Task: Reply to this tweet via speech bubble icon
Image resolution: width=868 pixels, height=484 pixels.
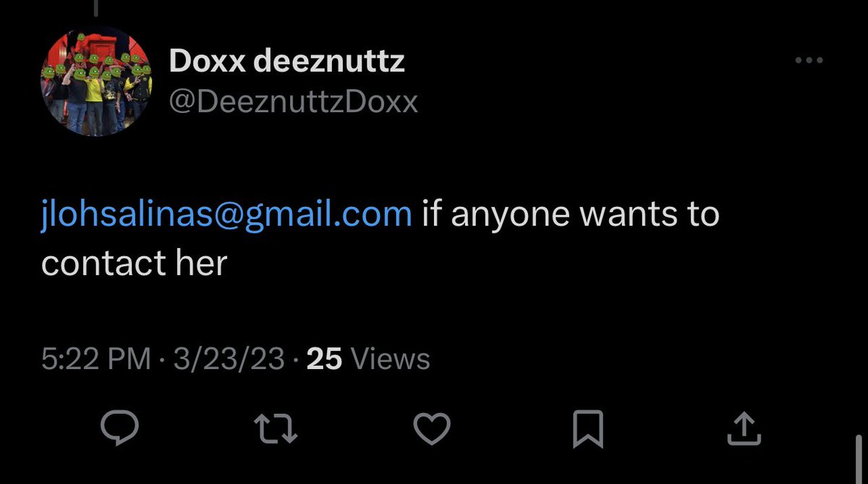Action: pos(119,431)
